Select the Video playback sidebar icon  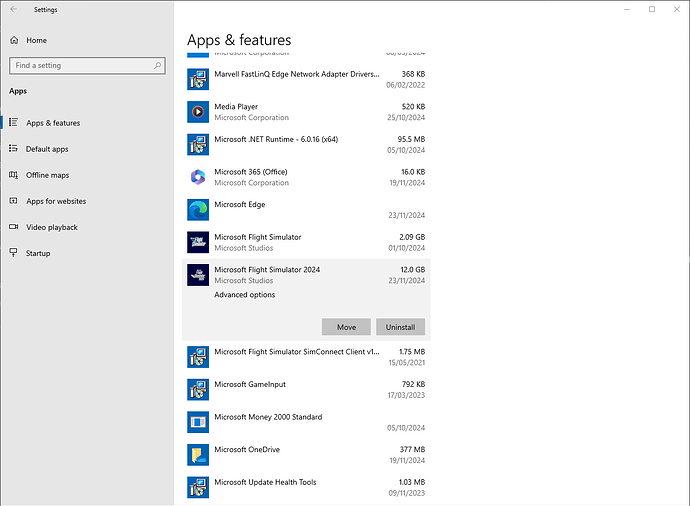click(x=14, y=227)
